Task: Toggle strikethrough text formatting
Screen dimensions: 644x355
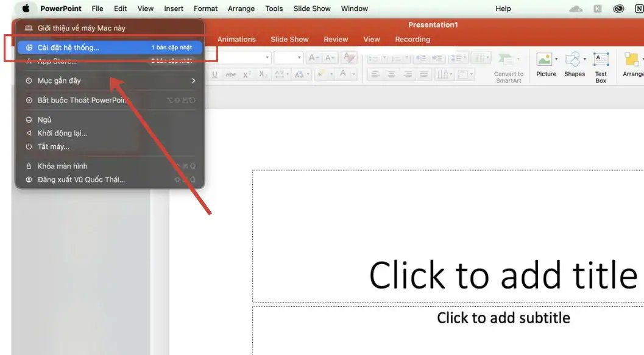Action: click(x=231, y=74)
